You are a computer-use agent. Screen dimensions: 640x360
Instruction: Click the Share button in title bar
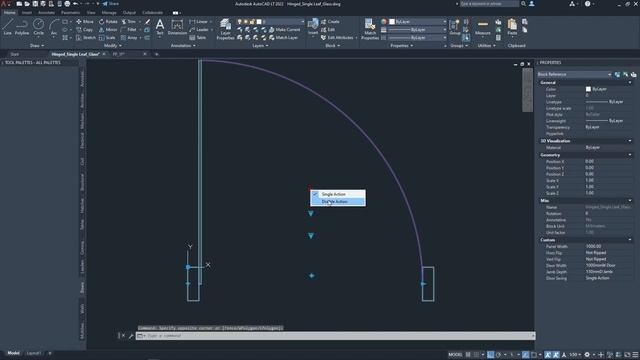tap(110, 4)
